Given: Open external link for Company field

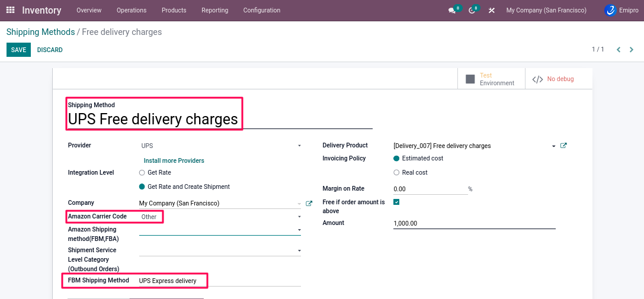Looking at the screenshot, I should point(309,204).
